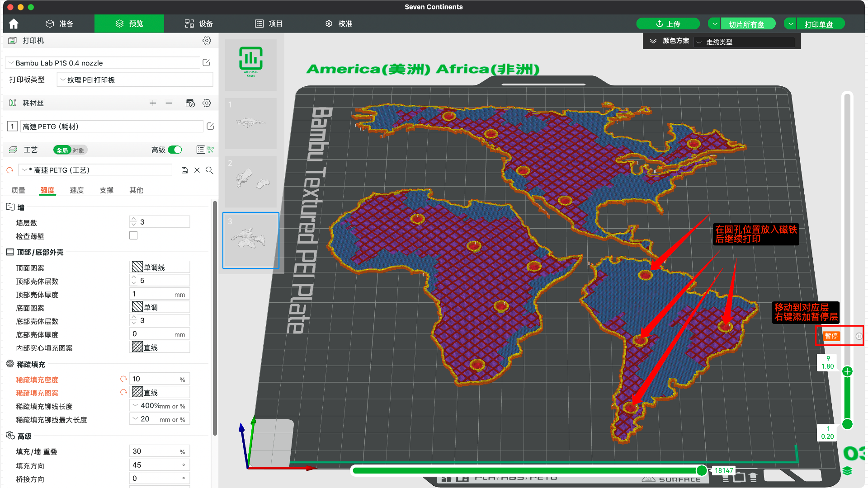Click the pause marker icon on layer slider
Viewport: 868px width, 488px height.
(858, 336)
